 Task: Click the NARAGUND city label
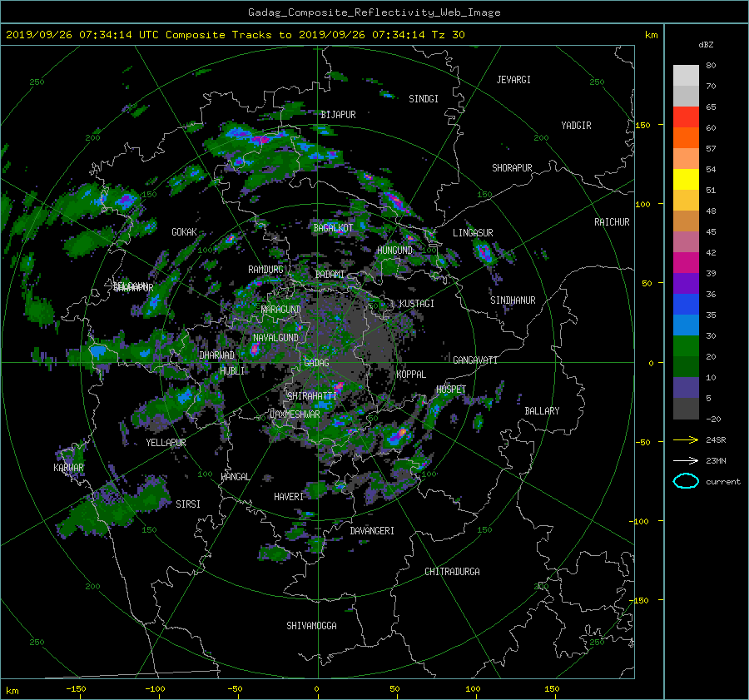click(281, 309)
